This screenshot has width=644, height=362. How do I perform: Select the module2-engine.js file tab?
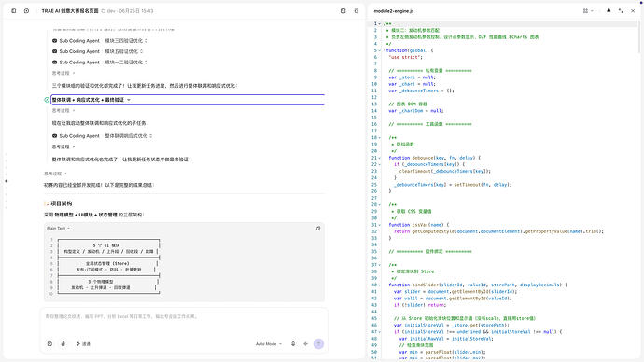(394, 11)
